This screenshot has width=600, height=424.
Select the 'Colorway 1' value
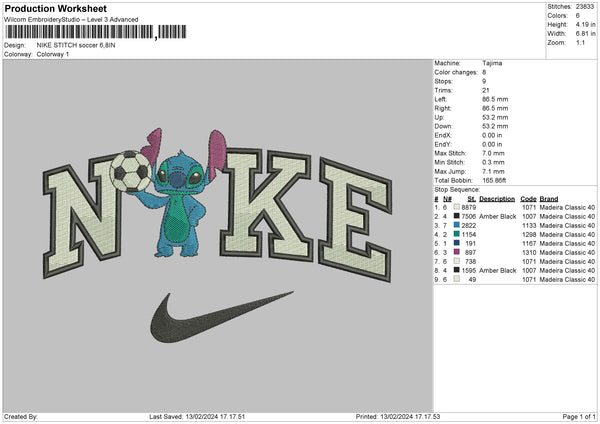53,54
